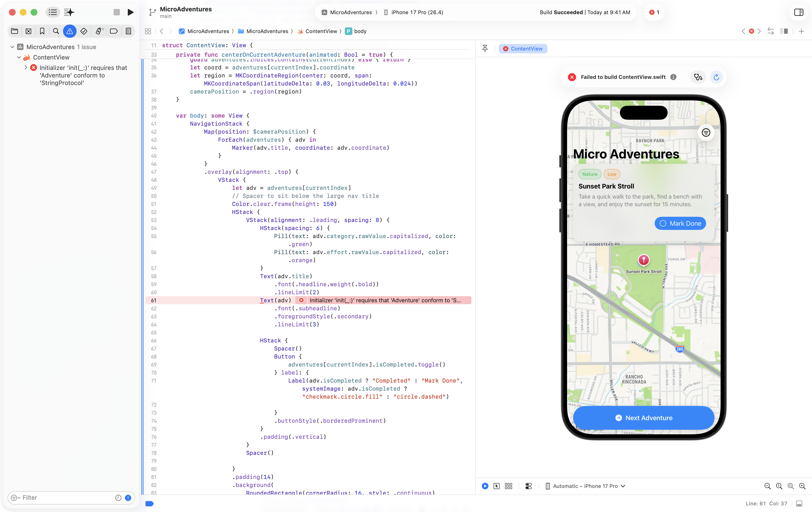Collapse the MicroAdventures project issues group
Viewport: 812px width, 512px height.
point(12,47)
